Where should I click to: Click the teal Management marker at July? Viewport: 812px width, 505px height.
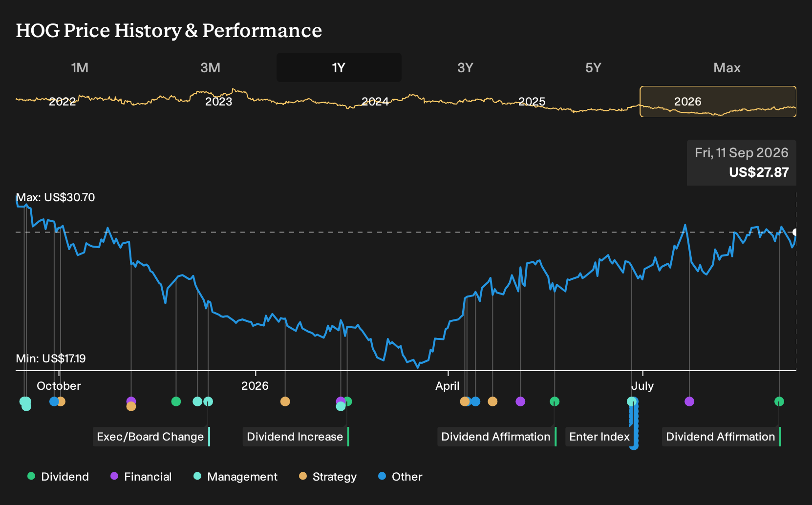631,401
